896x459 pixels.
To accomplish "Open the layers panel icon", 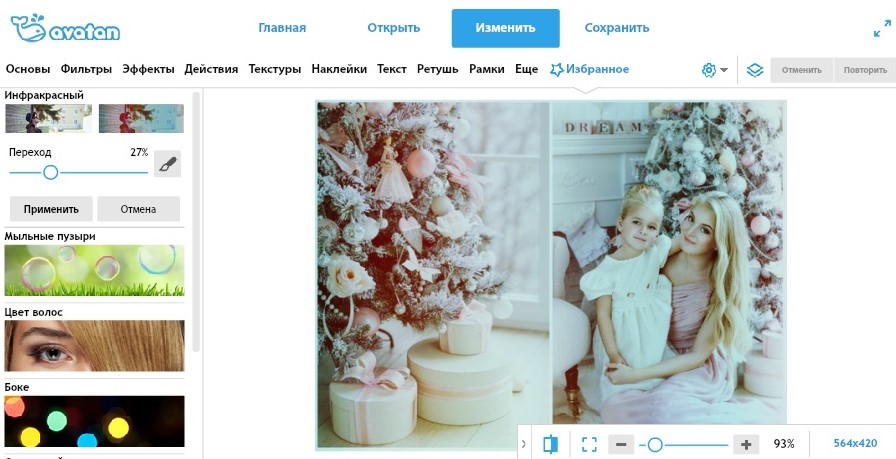I will (755, 70).
